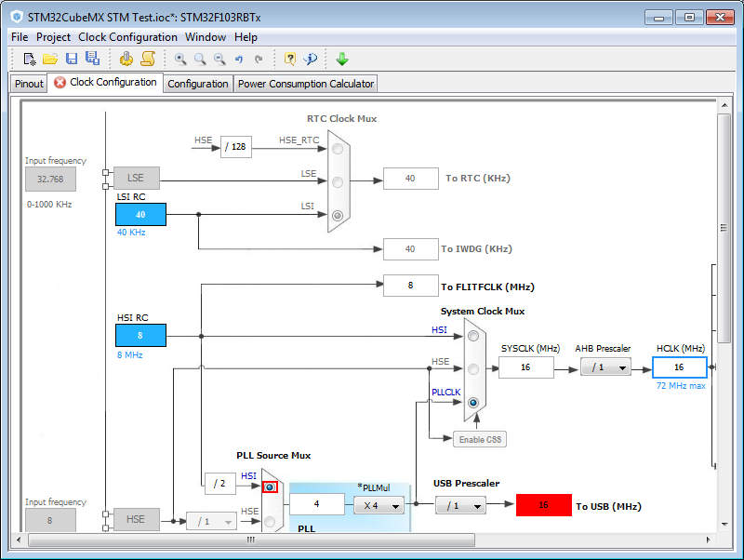Select LSE in RTC Clock Mux
The width and height of the screenshot is (744, 560).
[338, 181]
